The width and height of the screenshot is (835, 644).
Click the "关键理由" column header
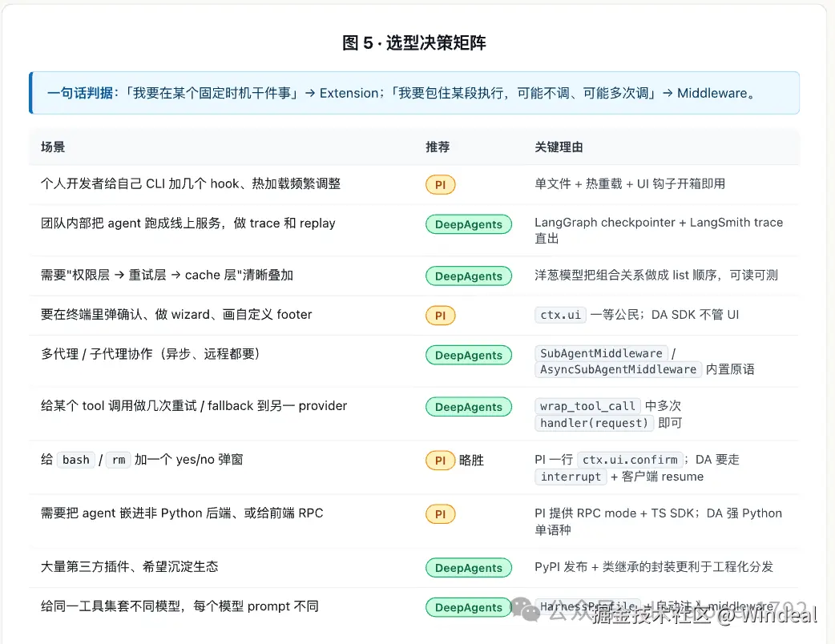tap(559, 147)
